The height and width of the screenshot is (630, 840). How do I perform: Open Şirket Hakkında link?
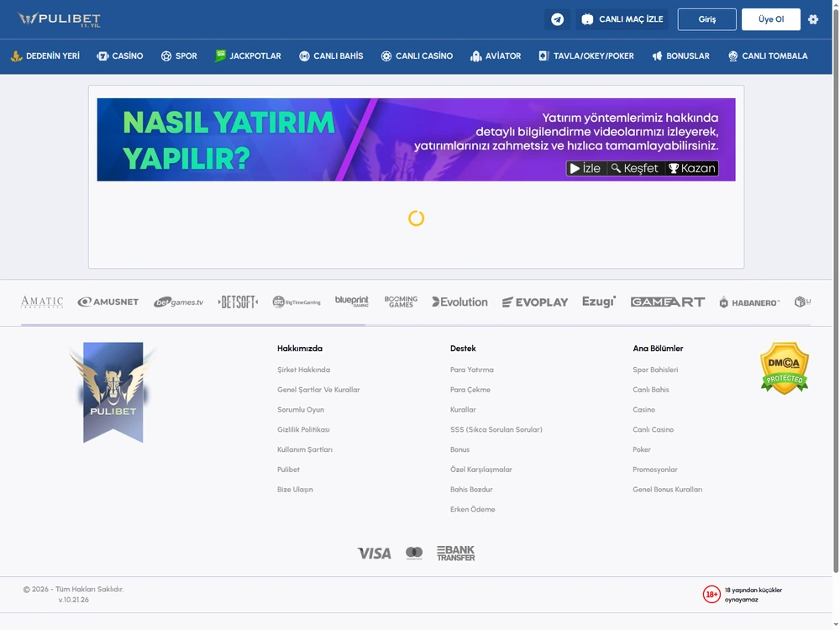tap(303, 370)
